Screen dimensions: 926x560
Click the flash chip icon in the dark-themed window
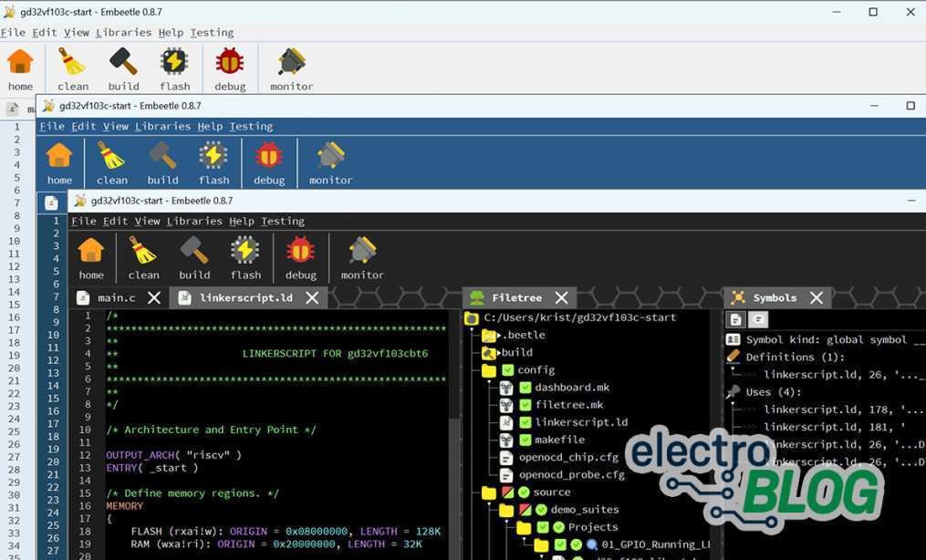pos(245,251)
